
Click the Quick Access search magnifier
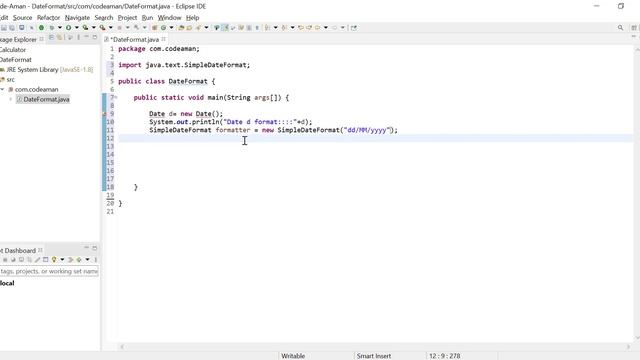(x=620, y=28)
